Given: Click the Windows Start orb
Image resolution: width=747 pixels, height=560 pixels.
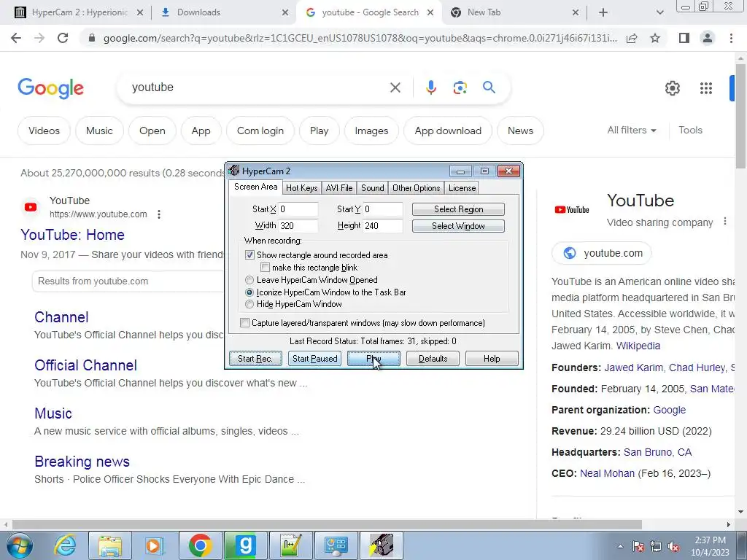Looking at the screenshot, I should pos(19,545).
